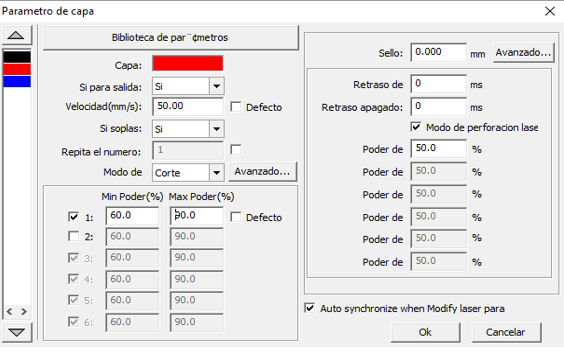Close the Parametro de capa dialog
564x361 pixels.
tap(550, 12)
